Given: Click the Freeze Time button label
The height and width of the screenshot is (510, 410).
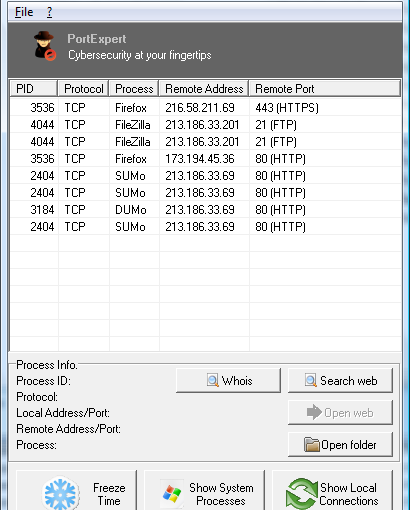Looking at the screenshot, I should pos(109,494).
